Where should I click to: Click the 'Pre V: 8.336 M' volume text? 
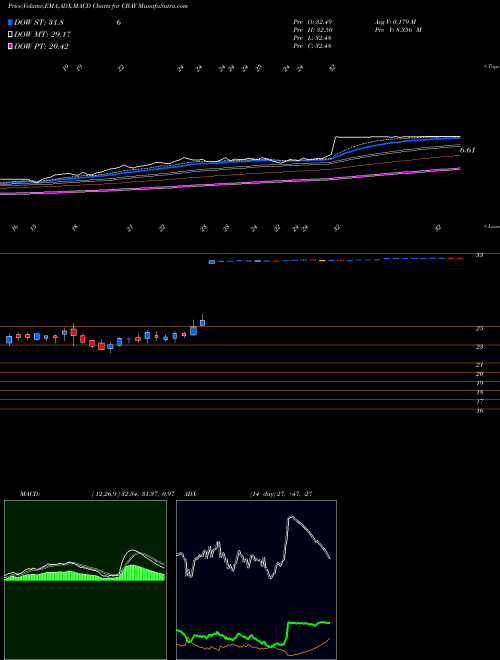tap(398, 30)
